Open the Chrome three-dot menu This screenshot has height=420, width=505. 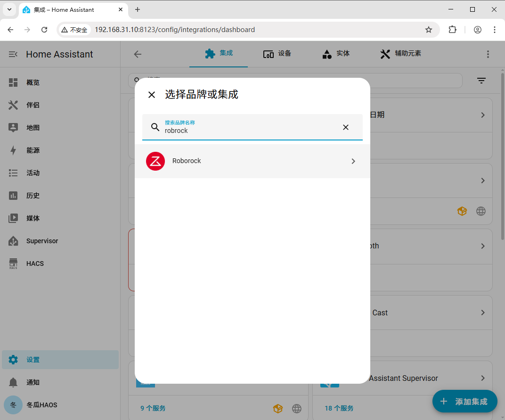click(495, 30)
